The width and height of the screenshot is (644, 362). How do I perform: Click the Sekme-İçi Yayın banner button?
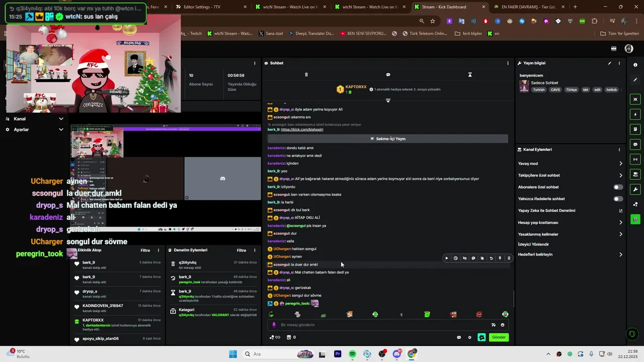coord(387,139)
